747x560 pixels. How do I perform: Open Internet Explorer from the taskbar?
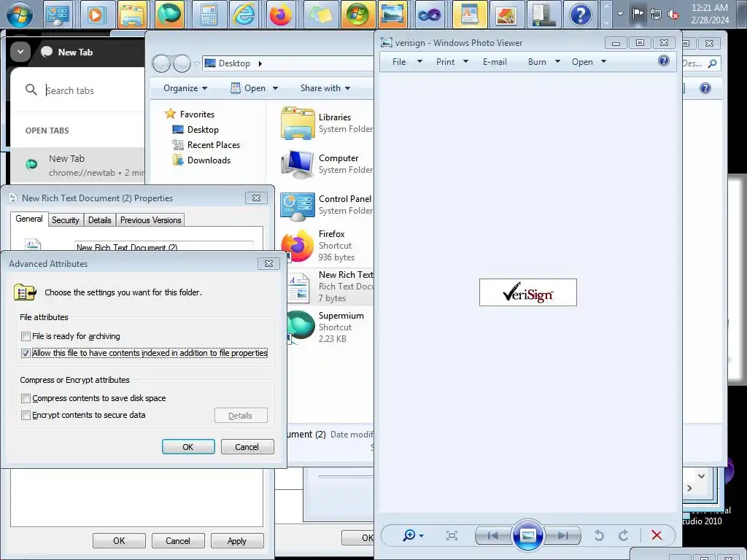coord(244,15)
